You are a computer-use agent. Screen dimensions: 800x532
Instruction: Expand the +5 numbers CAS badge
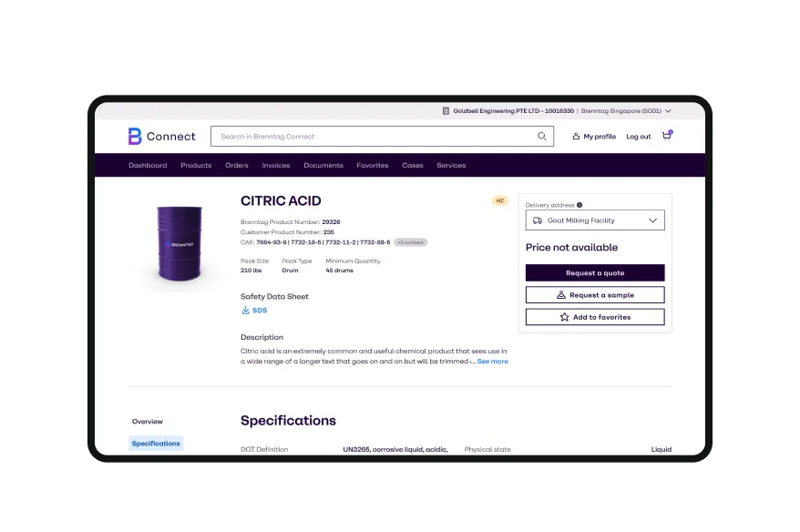click(411, 242)
